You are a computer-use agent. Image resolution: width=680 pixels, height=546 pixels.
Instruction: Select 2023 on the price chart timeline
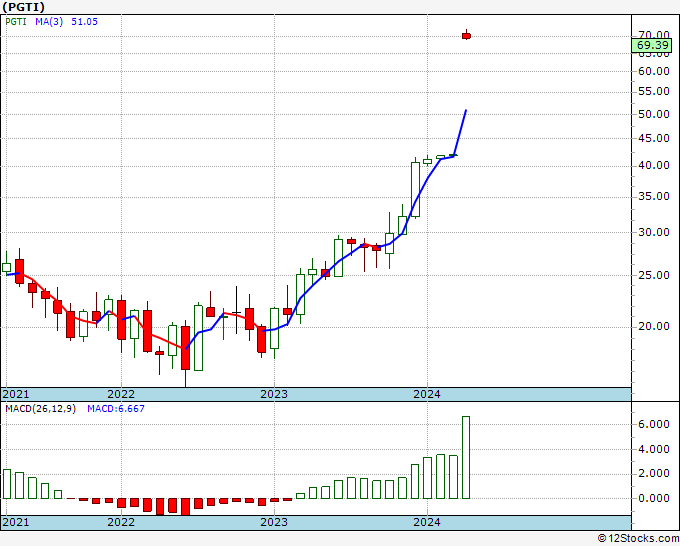point(274,394)
